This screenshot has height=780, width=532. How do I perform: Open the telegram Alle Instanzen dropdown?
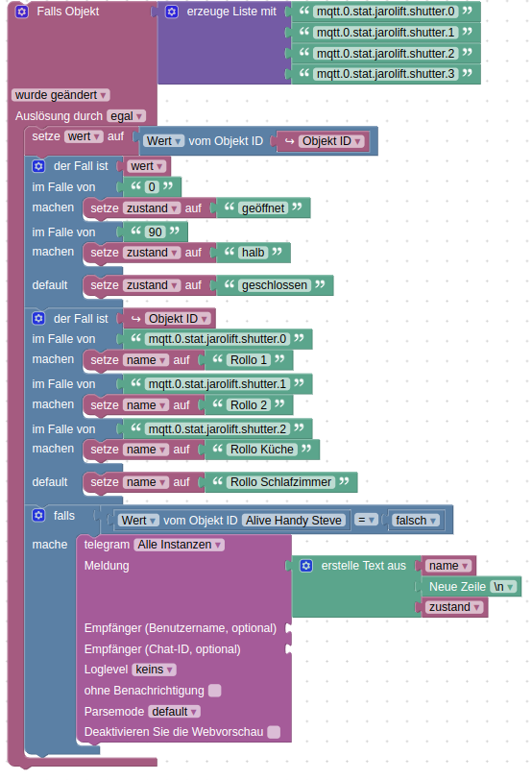pyautogui.click(x=179, y=545)
